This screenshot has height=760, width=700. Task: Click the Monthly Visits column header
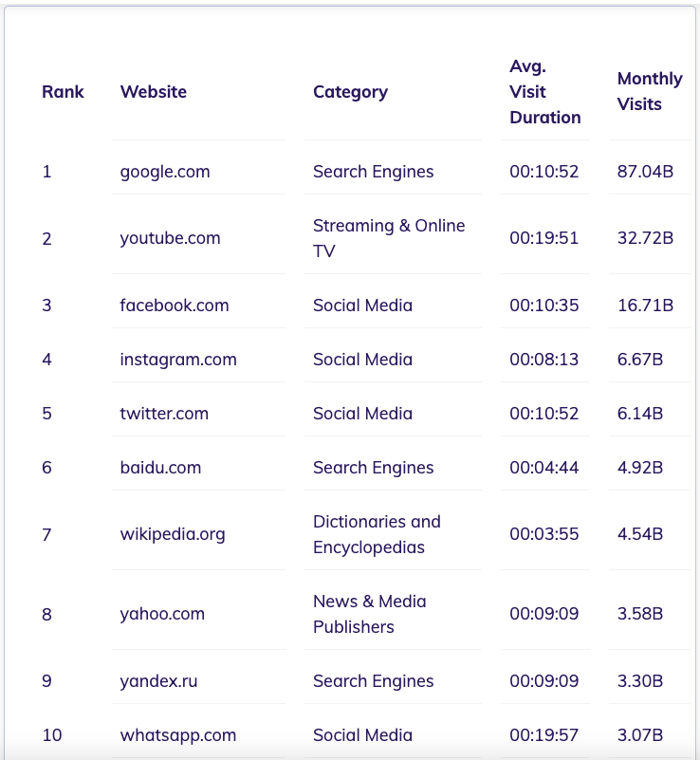(650, 91)
